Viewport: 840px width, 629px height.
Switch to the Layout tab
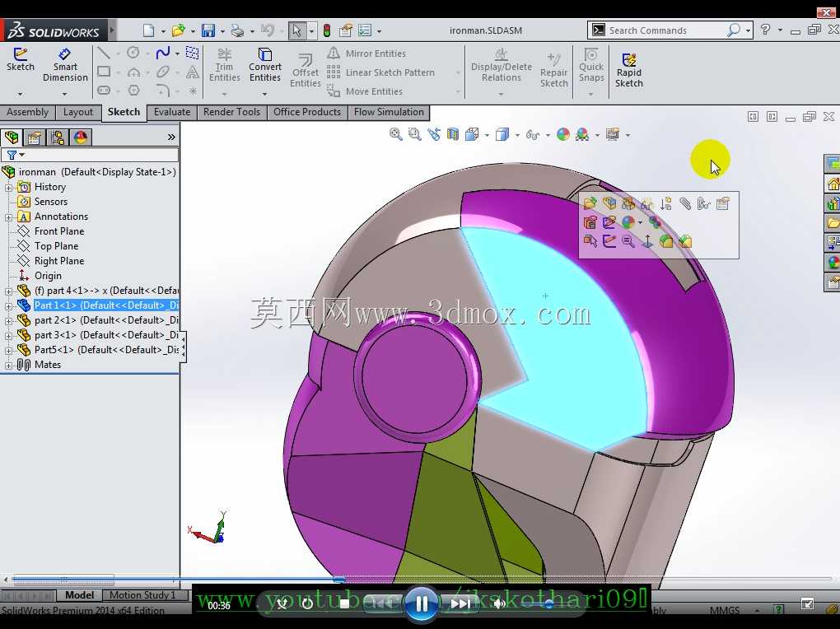77,112
